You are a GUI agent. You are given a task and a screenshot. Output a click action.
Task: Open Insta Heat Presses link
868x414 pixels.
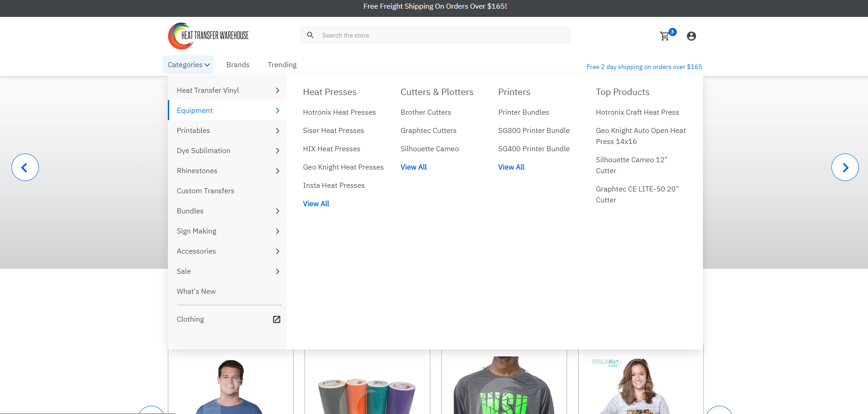pyautogui.click(x=334, y=186)
